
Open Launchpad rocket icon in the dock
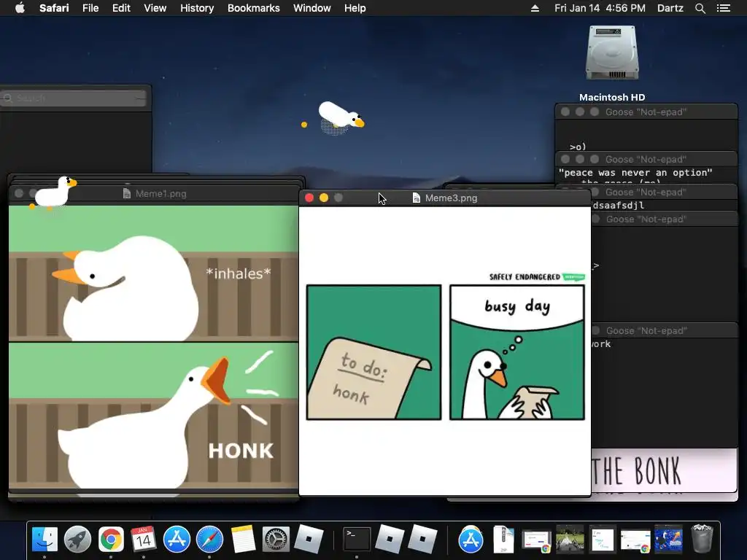coord(77,539)
